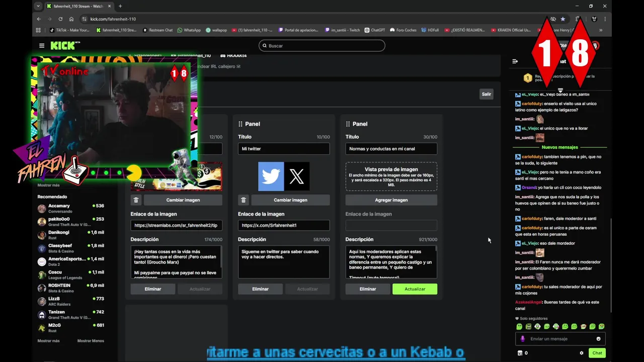Click Cambiar imagen in the streamlabs panel
The image size is (644, 362).
[183, 200]
